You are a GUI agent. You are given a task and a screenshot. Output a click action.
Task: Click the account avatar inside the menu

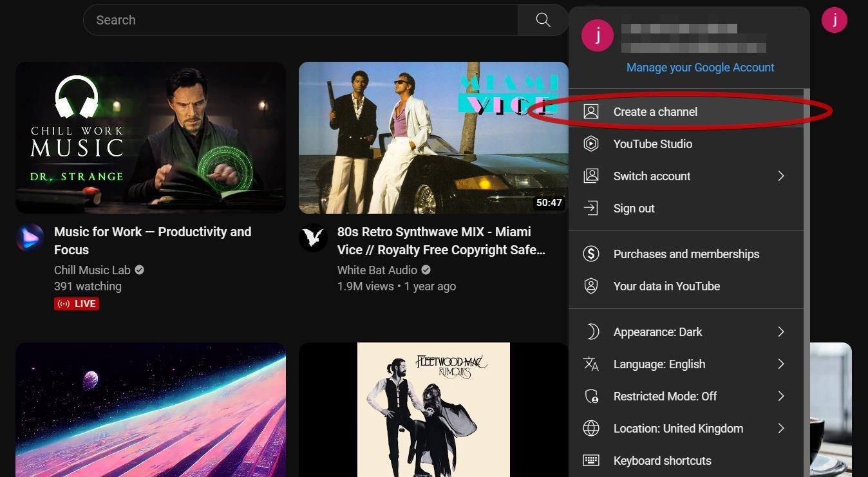(x=598, y=36)
